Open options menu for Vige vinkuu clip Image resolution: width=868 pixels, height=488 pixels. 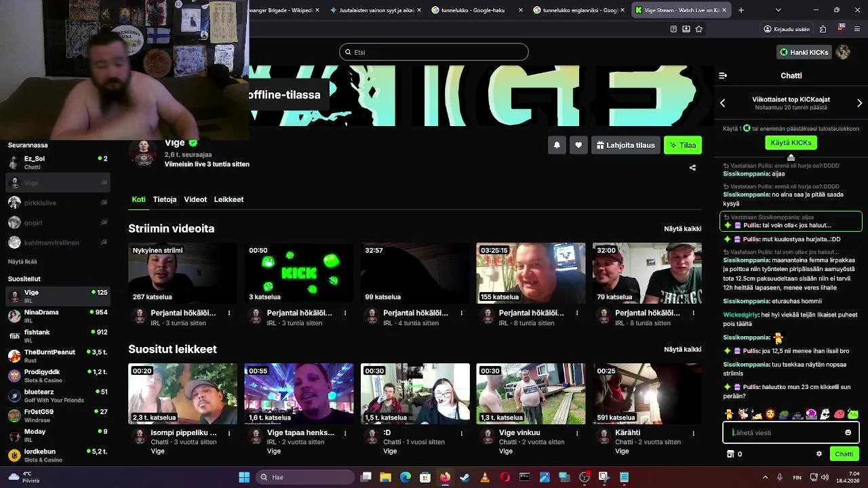[x=577, y=433]
